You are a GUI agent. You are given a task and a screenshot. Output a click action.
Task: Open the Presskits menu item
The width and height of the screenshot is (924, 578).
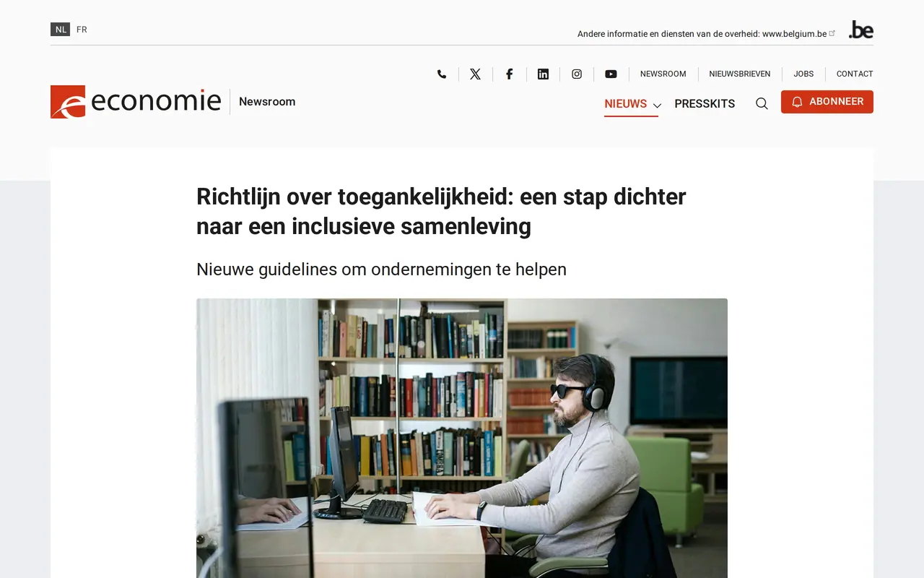click(705, 103)
